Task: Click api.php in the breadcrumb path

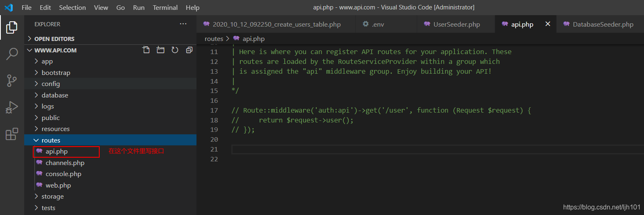Action: click(x=253, y=38)
